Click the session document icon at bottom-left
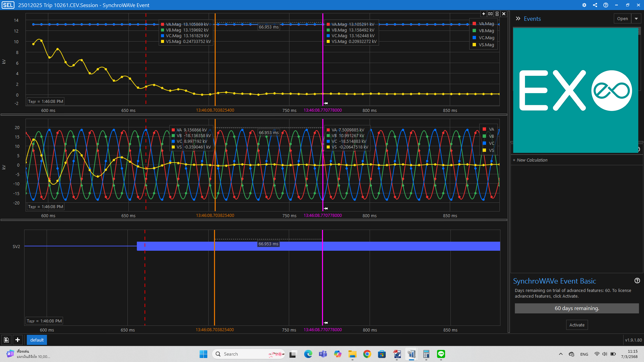Image resolution: width=644 pixels, height=362 pixels. pyautogui.click(x=6, y=340)
